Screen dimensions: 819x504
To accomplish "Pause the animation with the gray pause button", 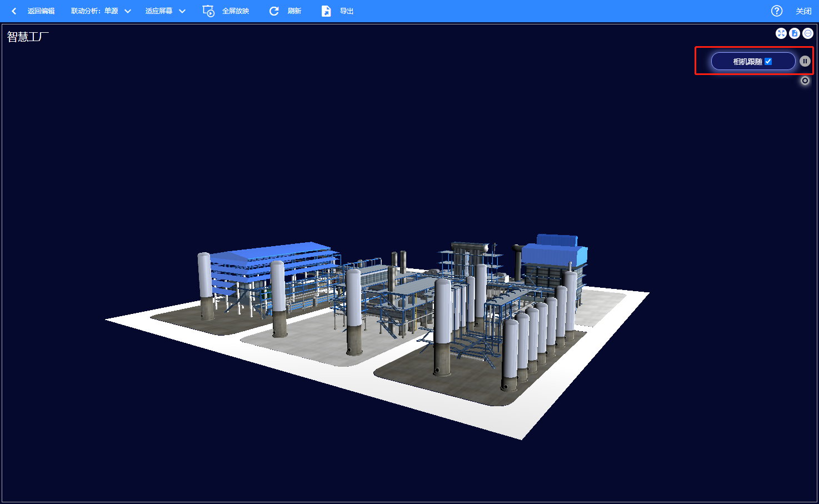I will (x=805, y=61).
